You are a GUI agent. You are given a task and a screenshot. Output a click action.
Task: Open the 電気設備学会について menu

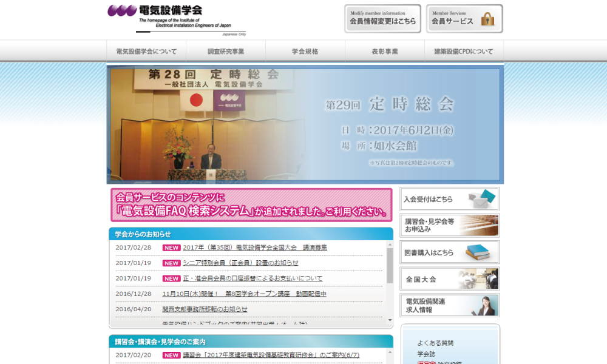(146, 51)
